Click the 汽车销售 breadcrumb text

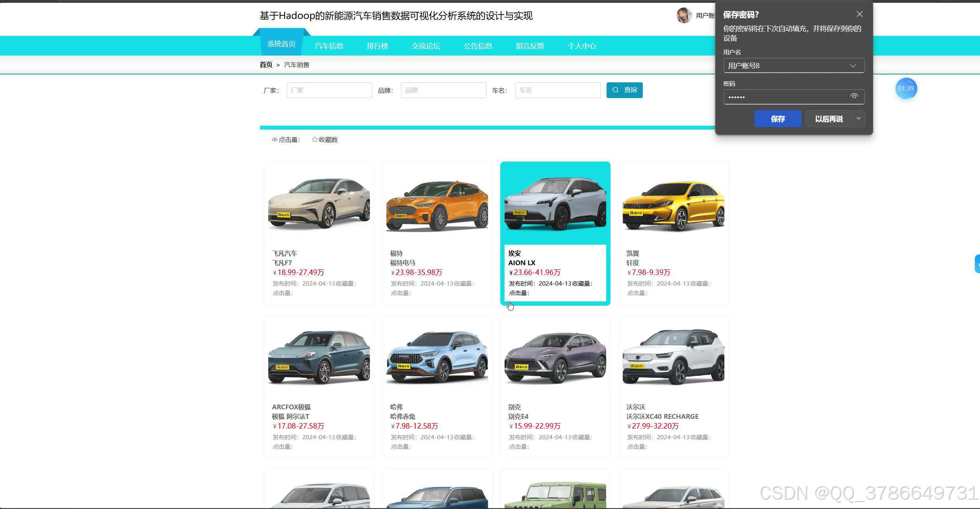pos(297,65)
